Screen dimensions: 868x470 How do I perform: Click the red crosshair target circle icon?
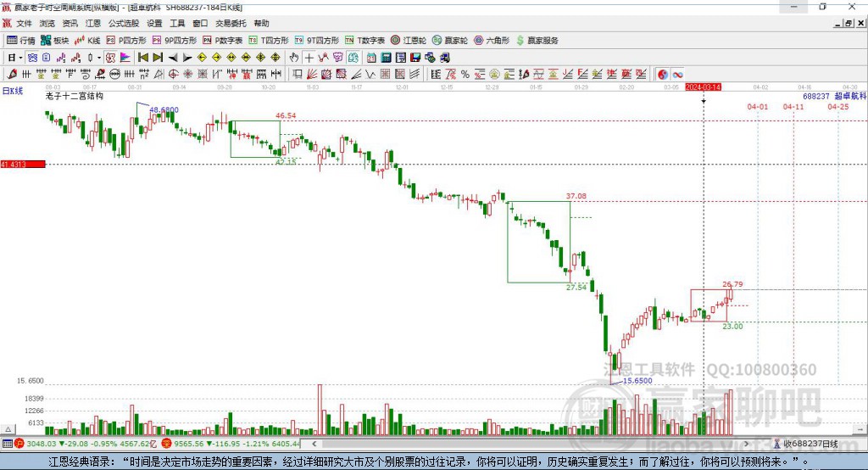[x=173, y=75]
